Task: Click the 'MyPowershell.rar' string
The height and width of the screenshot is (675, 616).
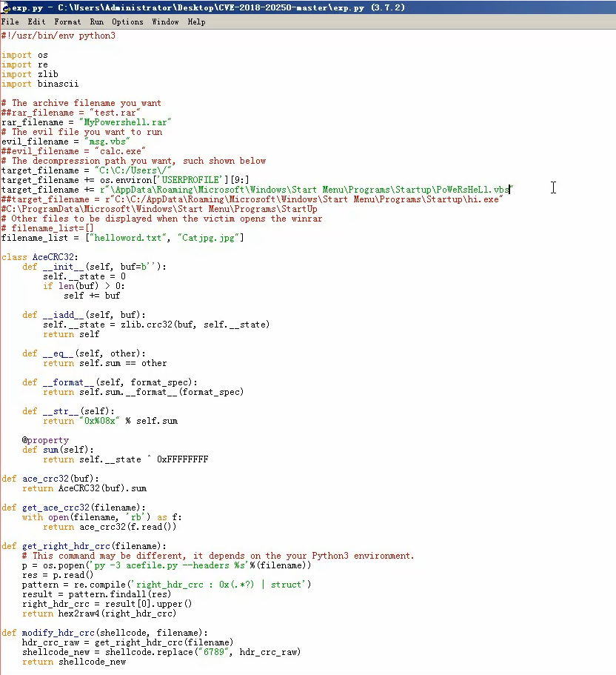Action: (x=125, y=122)
